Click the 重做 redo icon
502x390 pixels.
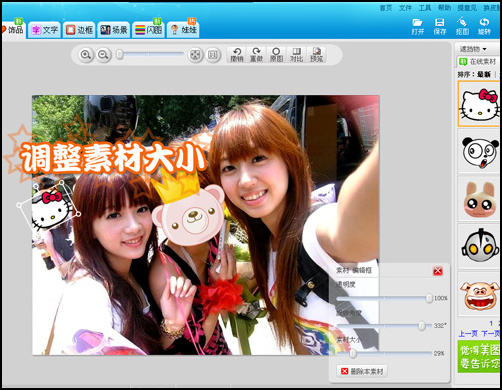(x=256, y=54)
